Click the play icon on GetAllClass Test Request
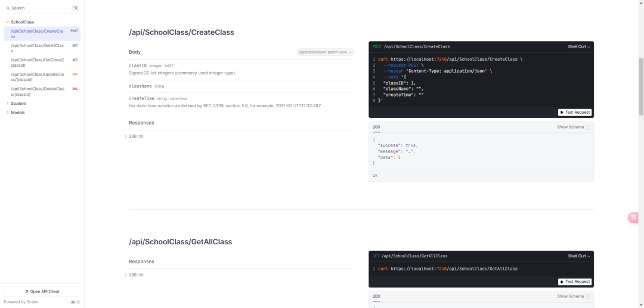 [562, 281]
